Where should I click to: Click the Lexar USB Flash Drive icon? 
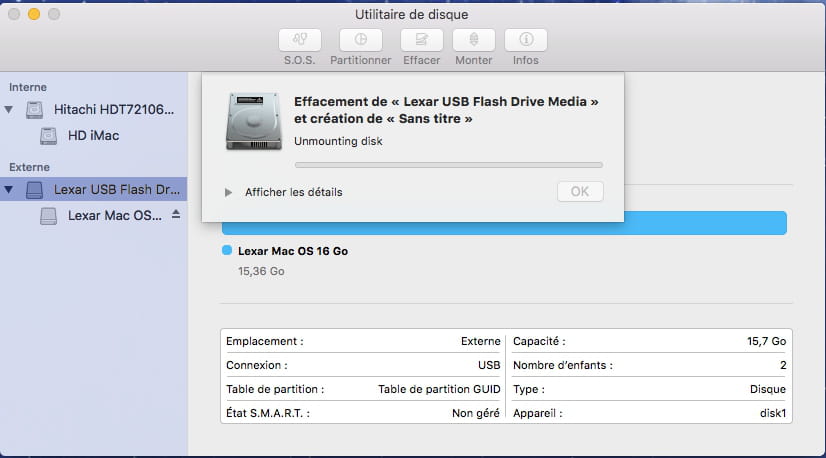[x=35, y=190]
